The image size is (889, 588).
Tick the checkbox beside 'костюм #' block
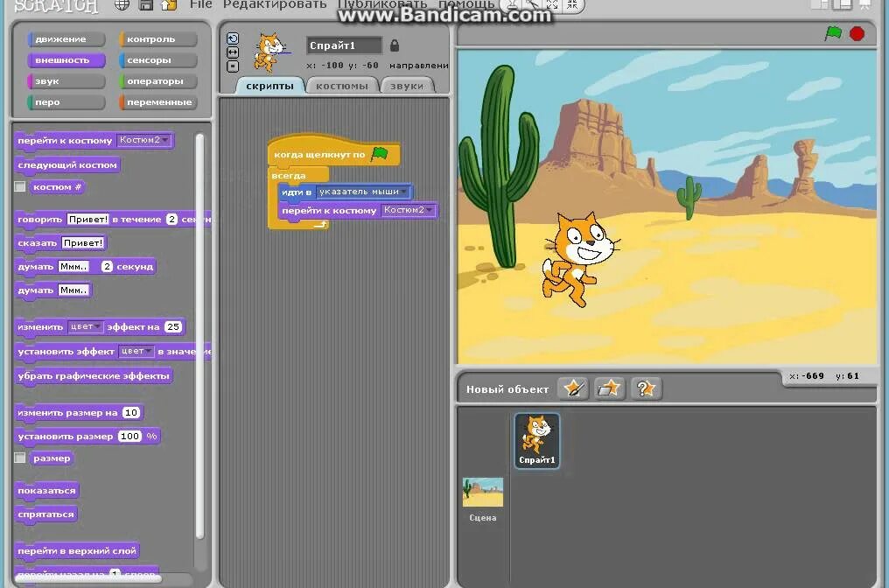pyautogui.click(x=20, y=186)
